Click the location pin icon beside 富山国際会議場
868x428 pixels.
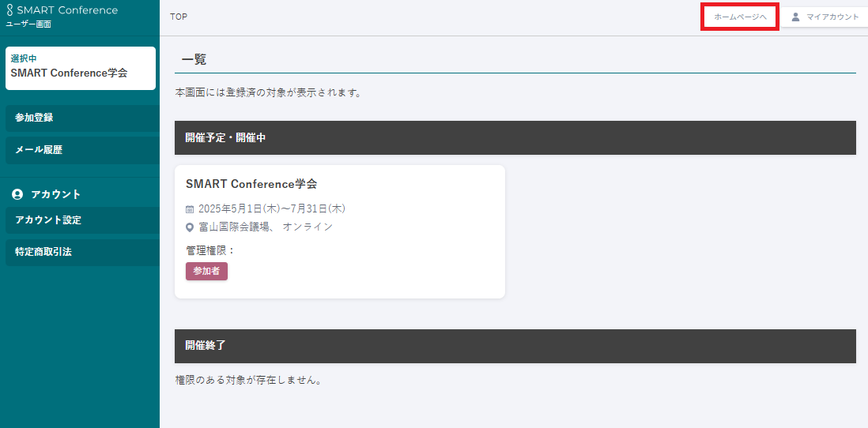point(190,227)
